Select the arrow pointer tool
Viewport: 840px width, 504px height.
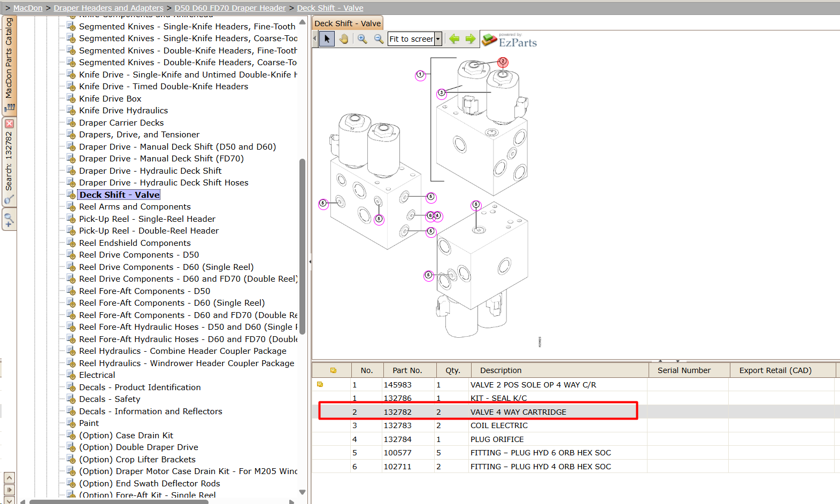pyautogui.click(x=327, y=39)
